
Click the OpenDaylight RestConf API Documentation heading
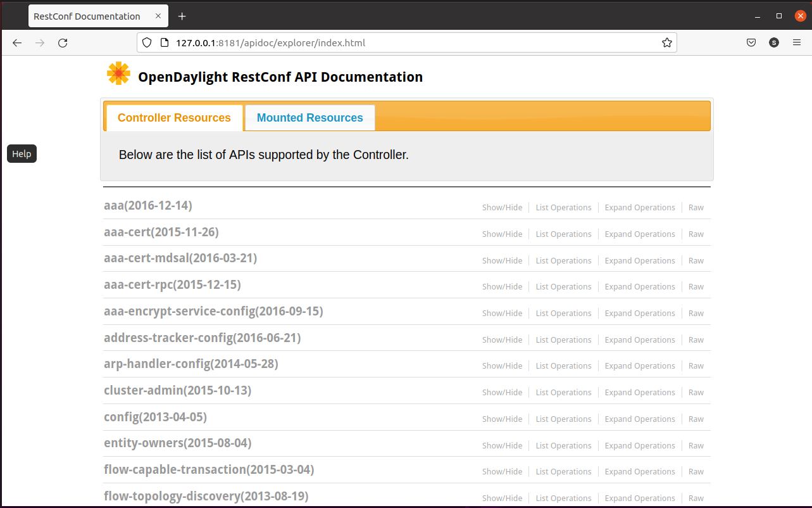(280, 77)
